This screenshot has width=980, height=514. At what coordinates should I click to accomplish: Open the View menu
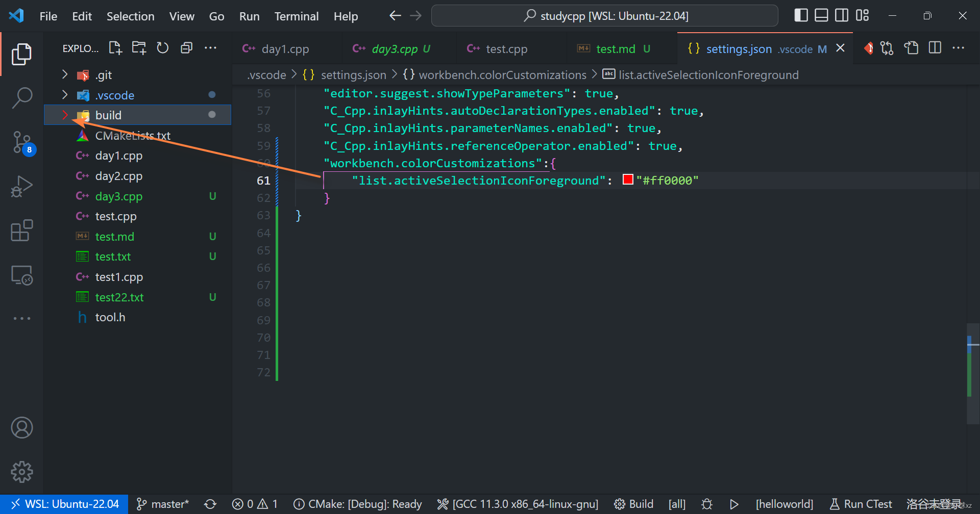tap(182, 16)
